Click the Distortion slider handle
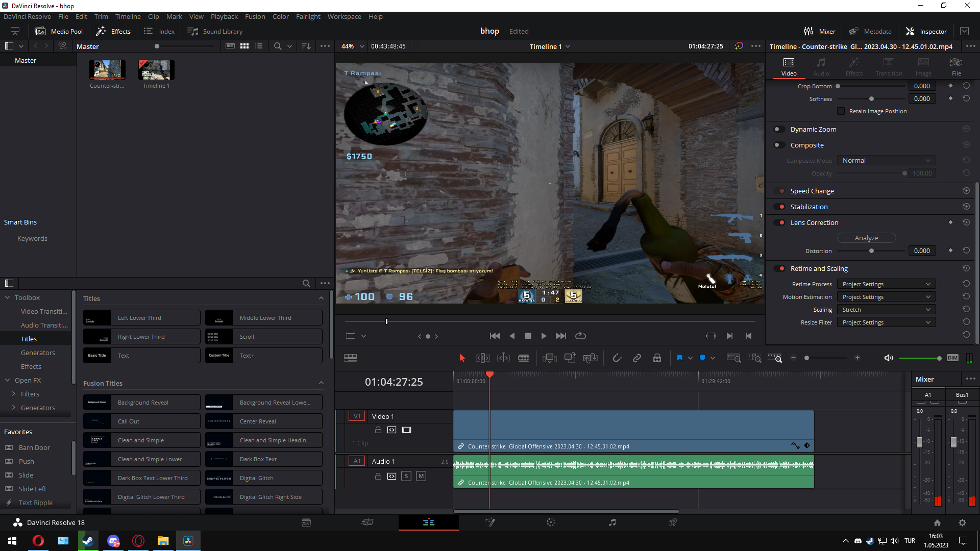 (871, 251)
